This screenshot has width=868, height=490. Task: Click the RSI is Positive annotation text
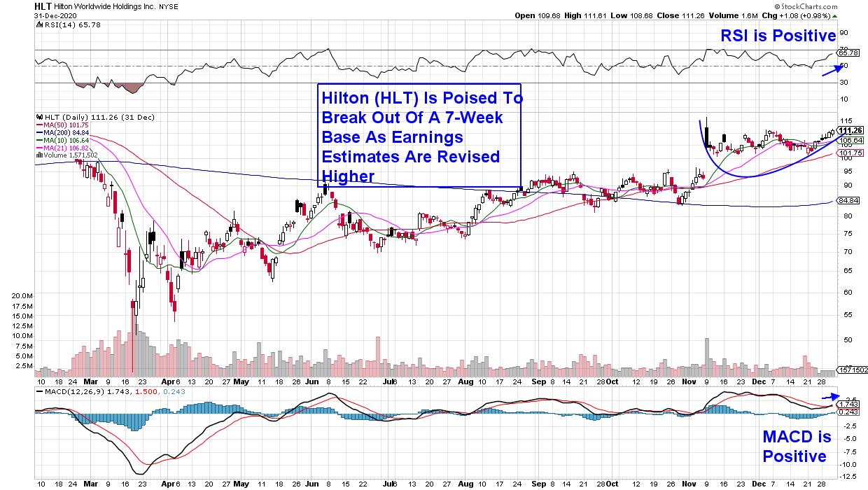pos(797,36)
